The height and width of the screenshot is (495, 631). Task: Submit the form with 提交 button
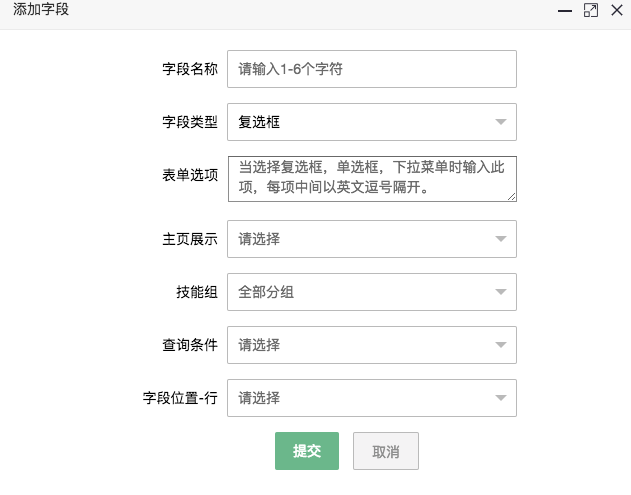point(307,451)
